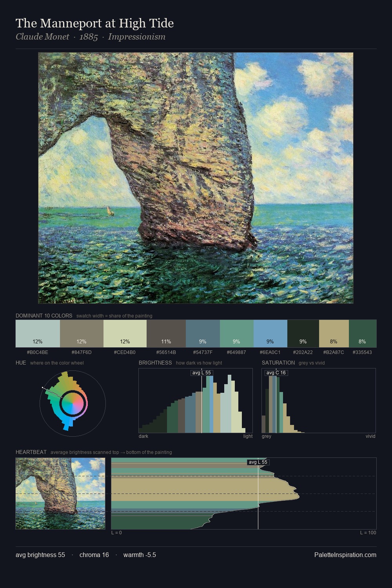Click the 'avg L 55' label in heartbeat chart
This screenshot has width=392, height=588.
(x=258, y=462)
